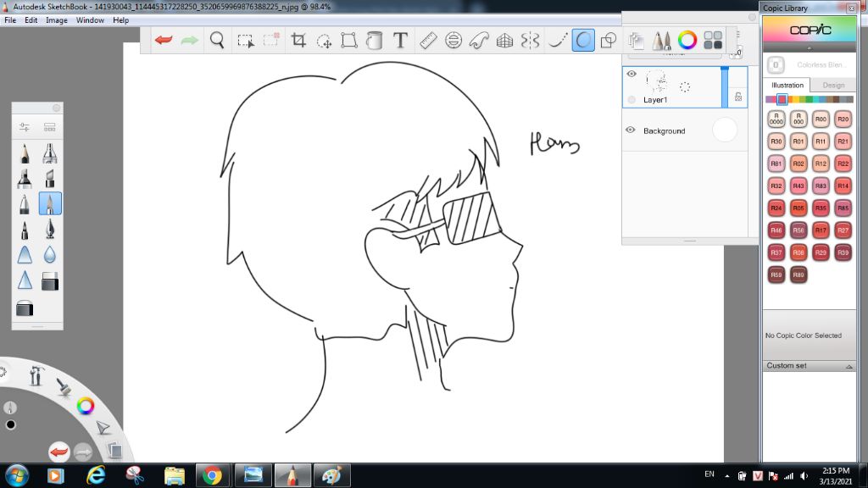Open the tools hammer icon in lagoon
Image resolution: width=868 pixels, height=488 pixels.
(36, 375)
